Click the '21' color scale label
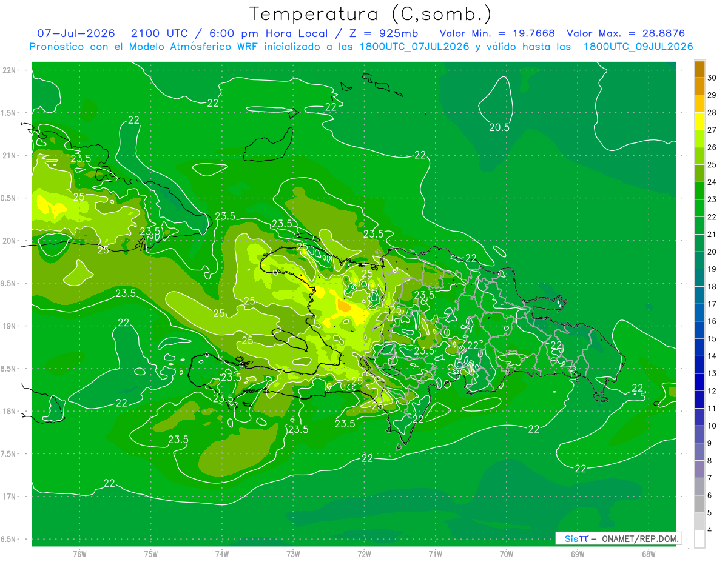Screen dimensions: 728x562 click(x=712, y=234)
